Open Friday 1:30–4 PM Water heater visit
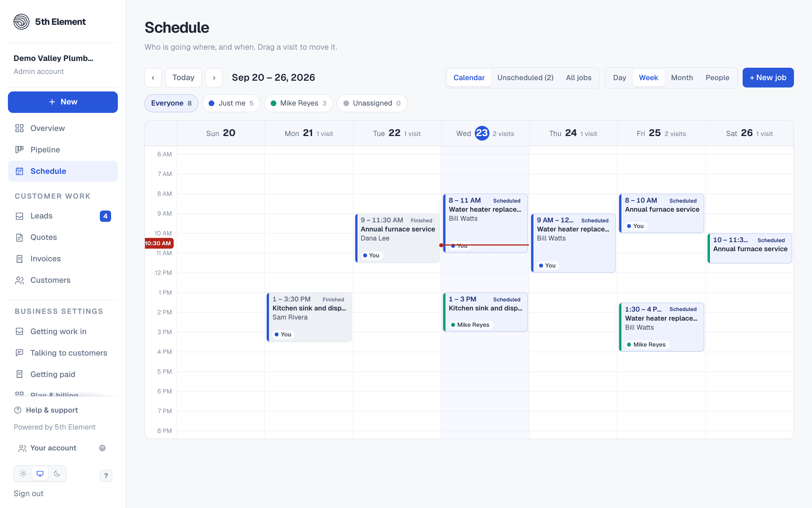Image resolution: width=812 pixels, height=508 pixels. 661,327
